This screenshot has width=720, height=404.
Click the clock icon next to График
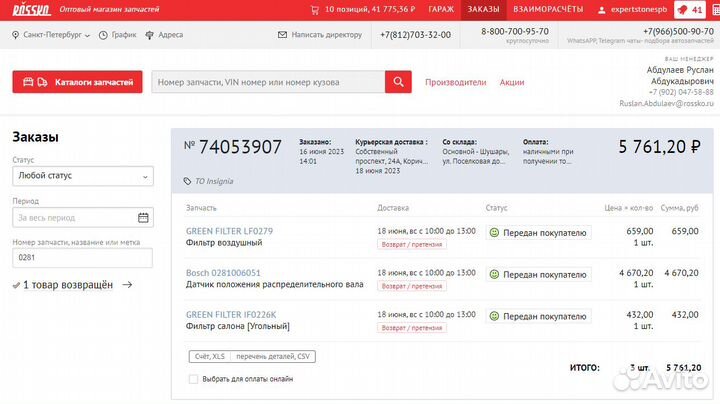point(103,35)
